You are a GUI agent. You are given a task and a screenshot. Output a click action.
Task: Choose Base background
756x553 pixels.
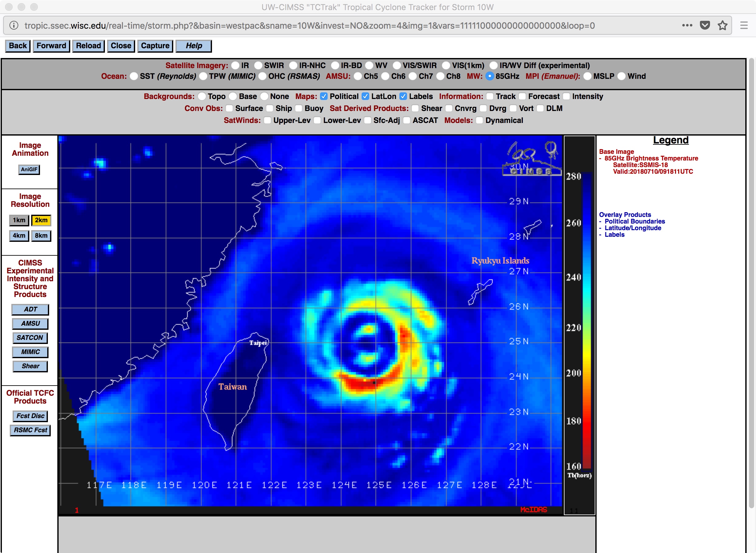[233, 96]
